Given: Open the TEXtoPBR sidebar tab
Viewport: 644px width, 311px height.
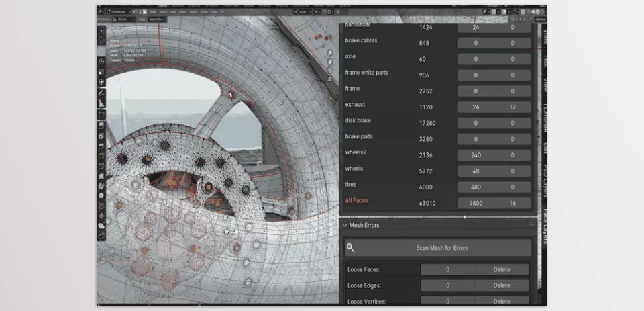Looking at the screenshot, I should [x=545, y=118].
